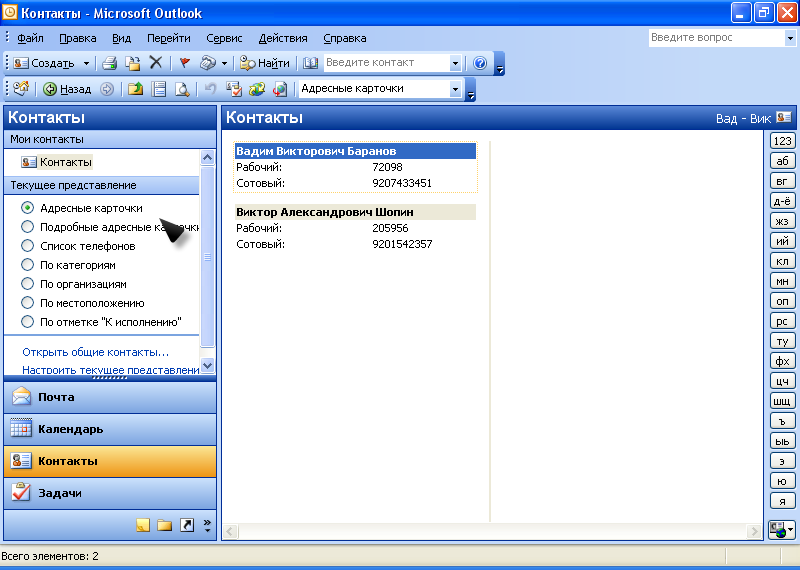The width and height of the screenshot is (800, 570).
Task: Click the Move to Folder icon
Action: (x=133, y=63)
